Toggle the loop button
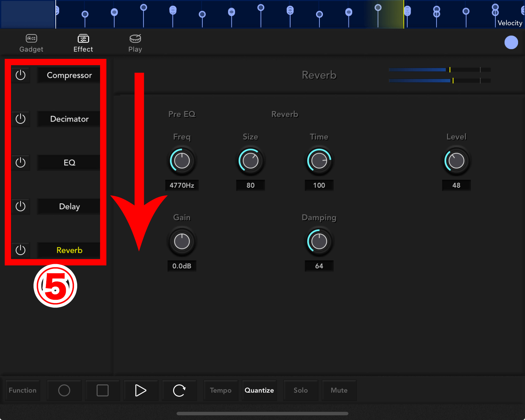Image resolution: width=525 pixels, height=420 pixels. pos(179,390)
